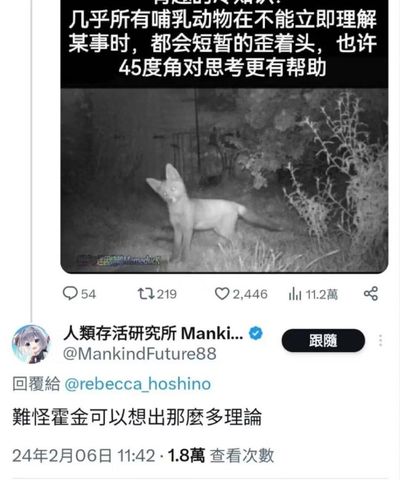400x480 pixels.
Task: Tap the share icon under the image
Action: (x=371, y=294)
